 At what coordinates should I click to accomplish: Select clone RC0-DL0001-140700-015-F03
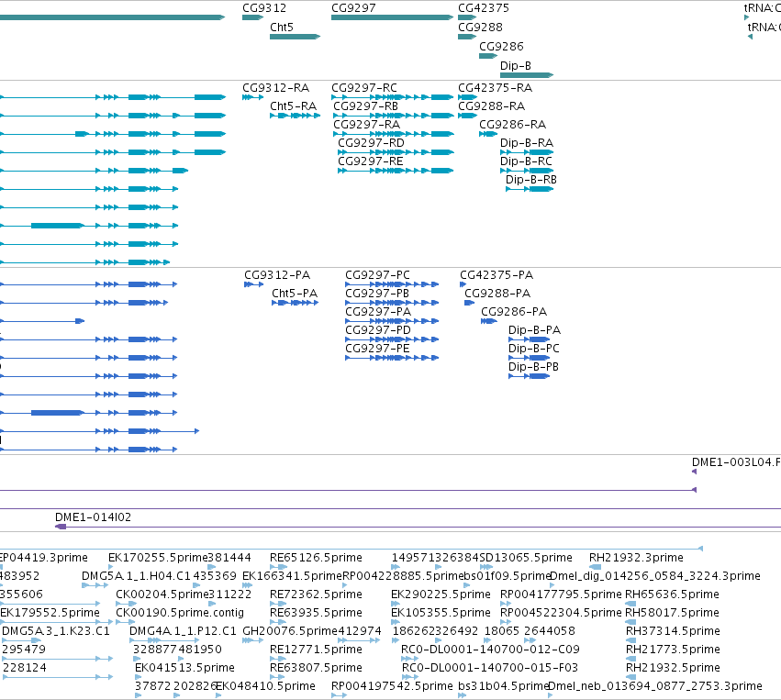pyautogui.click(x=410, y=678)
